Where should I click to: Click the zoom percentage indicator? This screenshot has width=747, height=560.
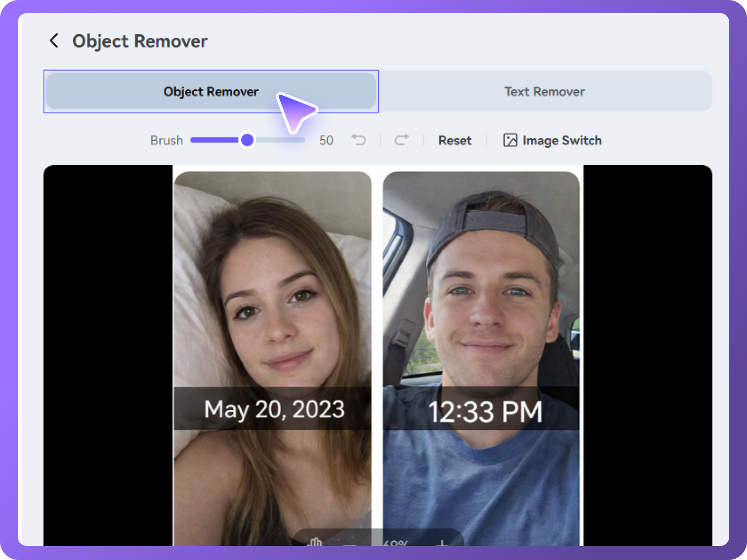point(395,544)
